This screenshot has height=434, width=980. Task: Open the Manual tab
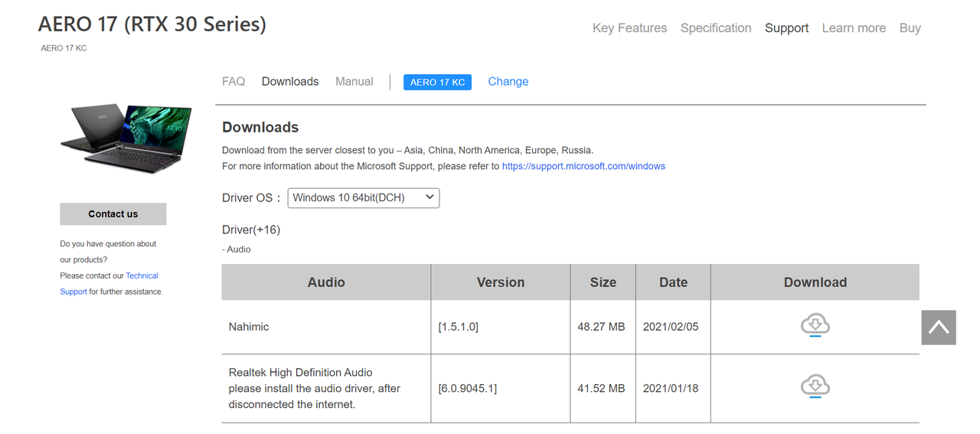[x=354, y=82]
